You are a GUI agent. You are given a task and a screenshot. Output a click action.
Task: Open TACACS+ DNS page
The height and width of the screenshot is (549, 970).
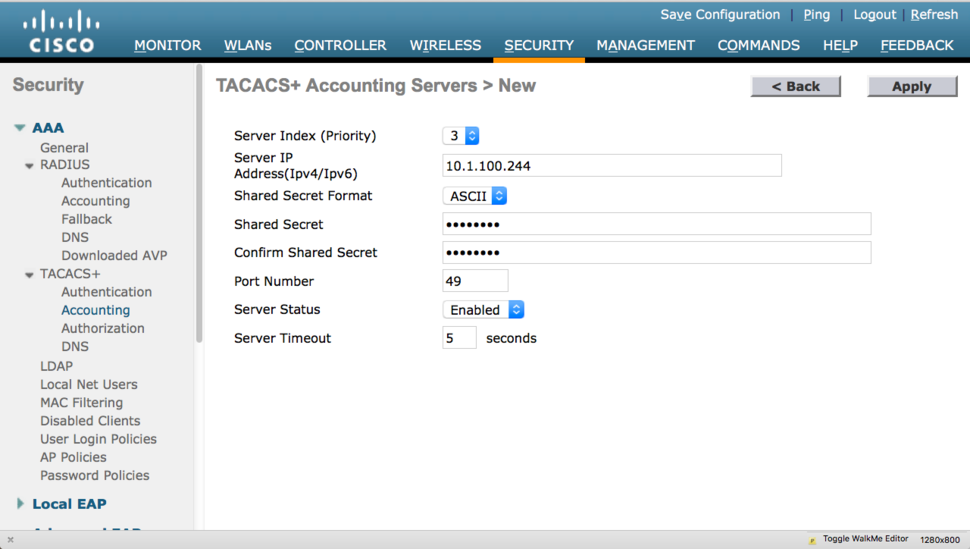(x=75, y=347)
